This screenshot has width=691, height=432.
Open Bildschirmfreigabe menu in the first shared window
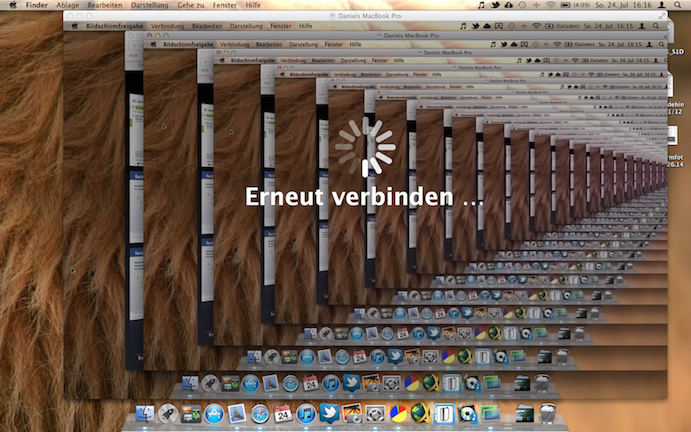tap(114, 26)
